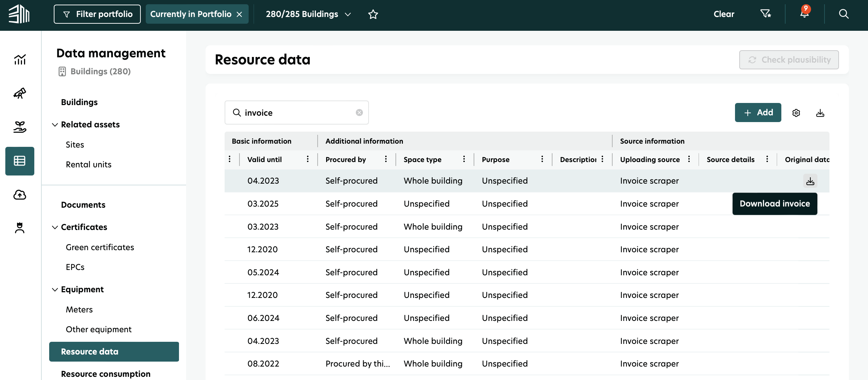The width and height of the screenshot is (868, 380).
Task: Remove the Currently in Portfolio filter
Action: click(x=239, y=14)
